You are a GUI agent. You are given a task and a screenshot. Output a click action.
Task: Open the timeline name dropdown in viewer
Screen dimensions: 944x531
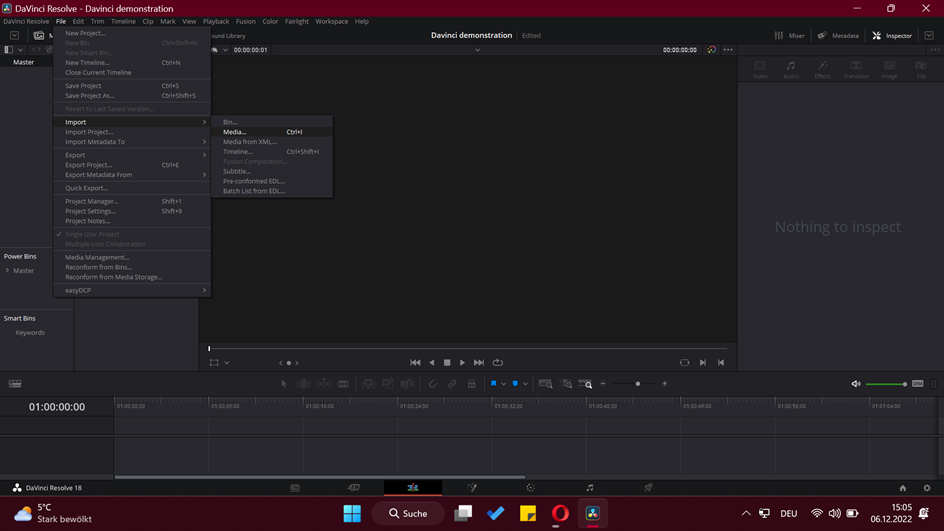coord(477,50)
